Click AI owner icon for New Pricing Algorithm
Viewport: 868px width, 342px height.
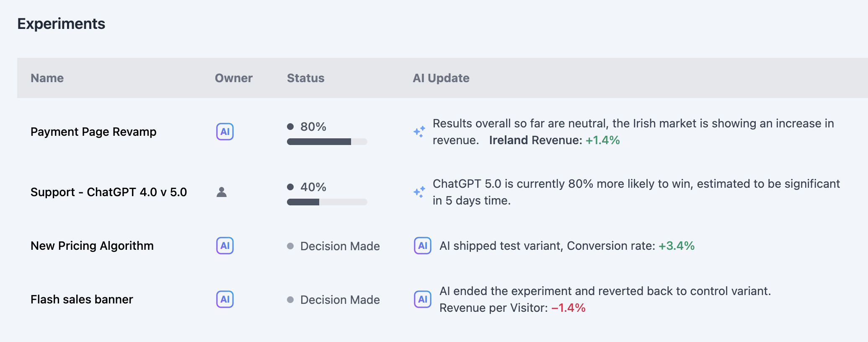[x=225, y=246]
